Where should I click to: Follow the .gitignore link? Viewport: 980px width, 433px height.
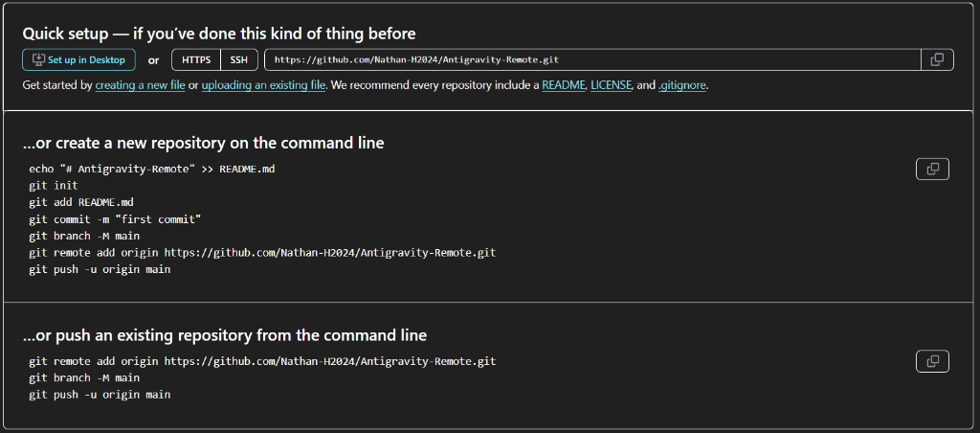pos(682,85)
